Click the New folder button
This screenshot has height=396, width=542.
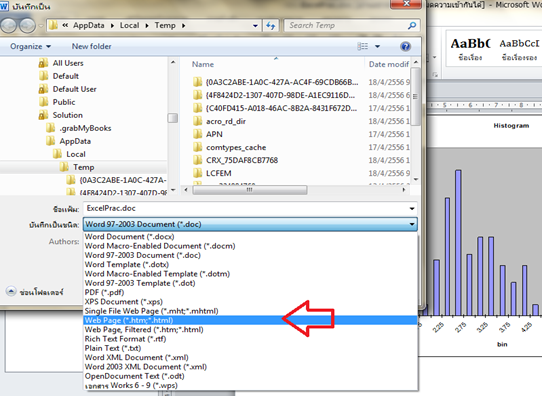tap(92, 46)
